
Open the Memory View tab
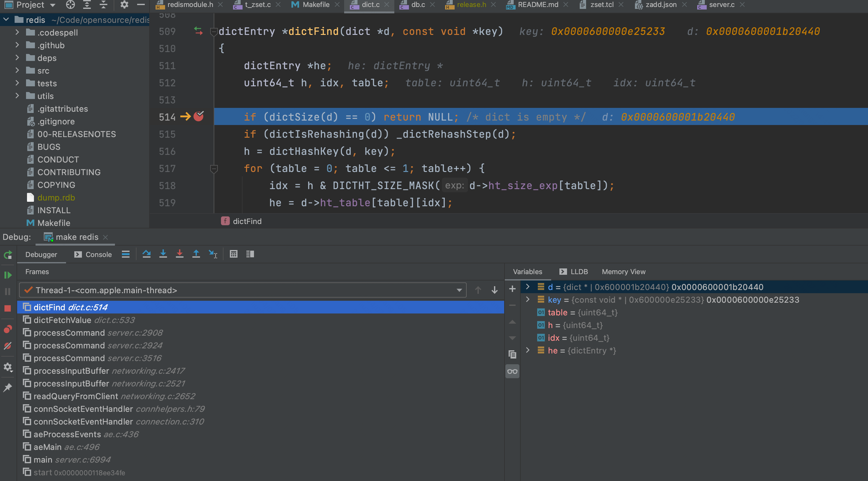(623, 272)
